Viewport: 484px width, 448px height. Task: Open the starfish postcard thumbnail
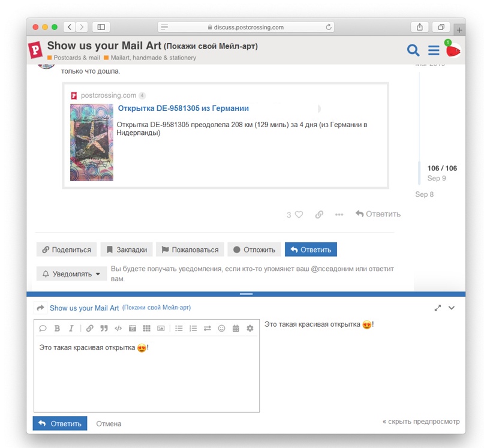point(92,142)
